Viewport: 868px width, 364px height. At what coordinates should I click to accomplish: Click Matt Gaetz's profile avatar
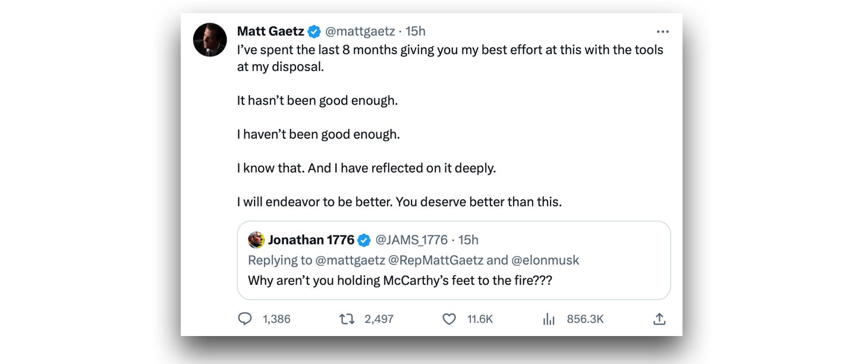pos(210,40)
